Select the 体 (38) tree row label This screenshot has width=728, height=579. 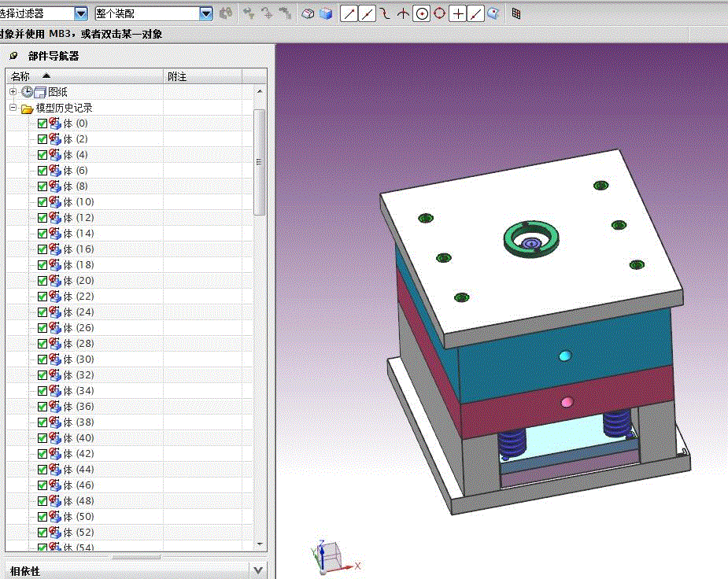click(79, 422)
